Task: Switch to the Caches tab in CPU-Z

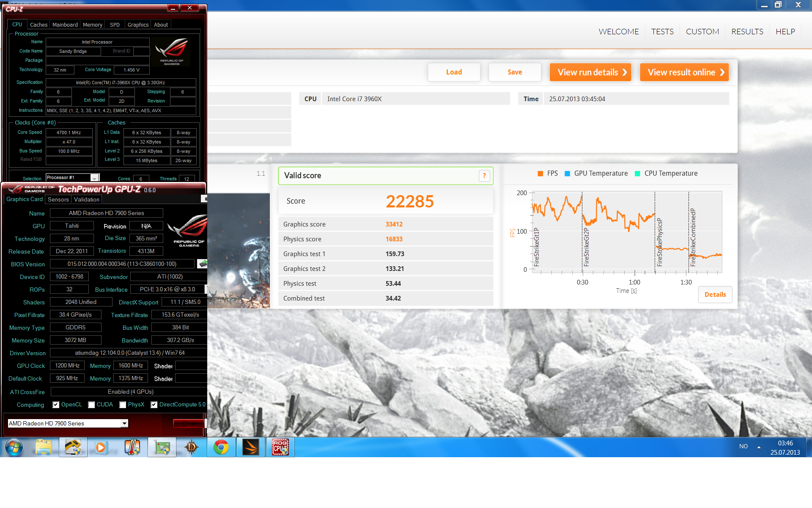Action: [38, 25]
